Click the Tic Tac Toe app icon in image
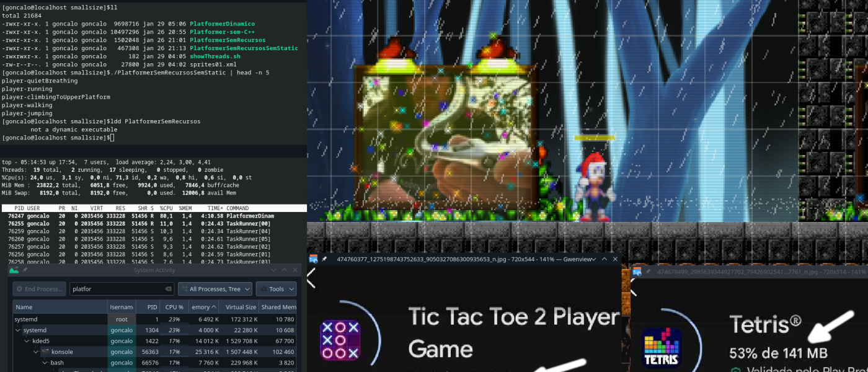This screenshot has width=868, height=372. point(340,340)
